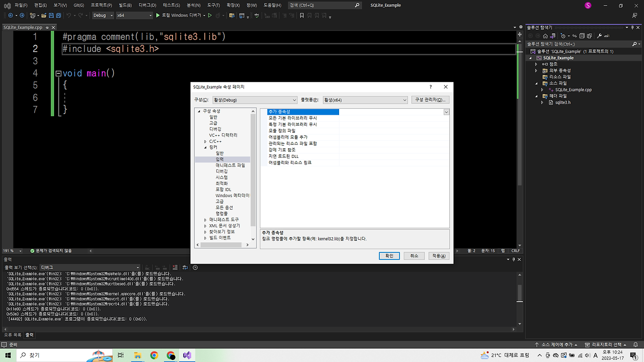Toggle word wrap icon in Output panel
This screenshot has width=644, height=362.
pos(185,267)
